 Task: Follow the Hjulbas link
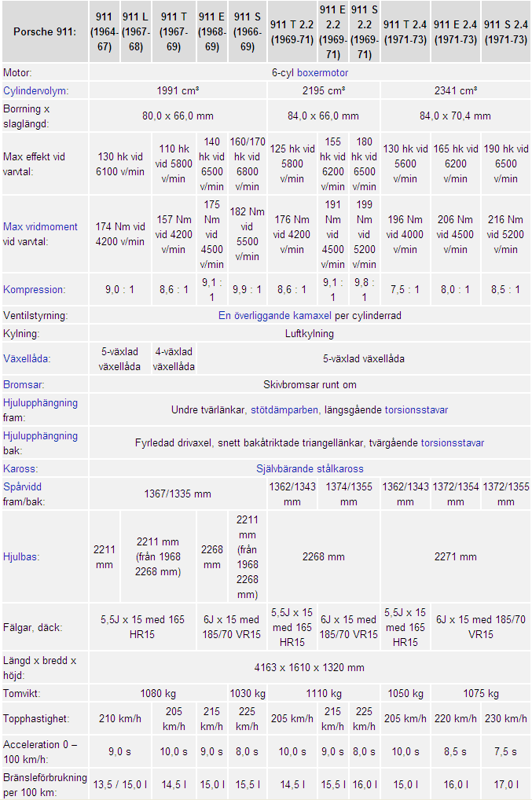coord(21,557)
